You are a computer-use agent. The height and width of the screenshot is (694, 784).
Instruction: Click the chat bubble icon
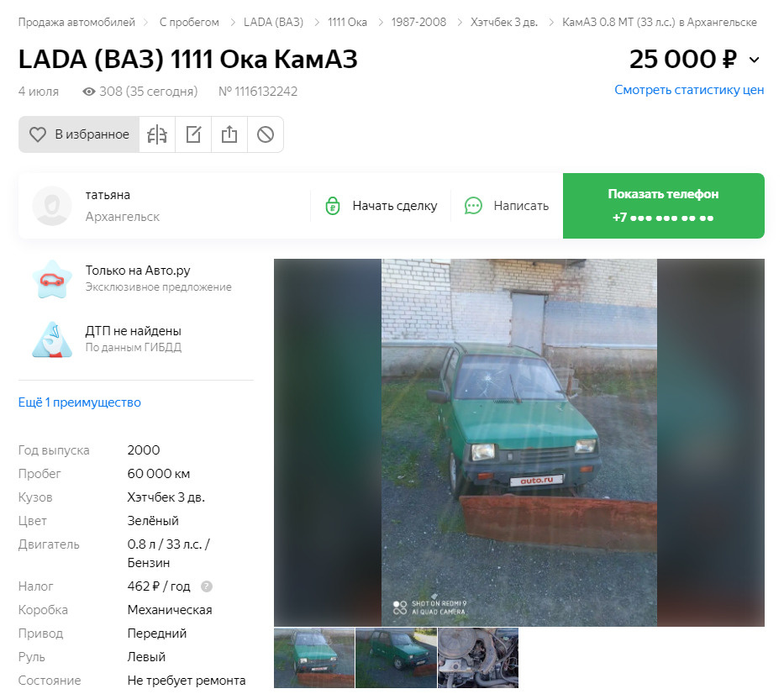473,206
